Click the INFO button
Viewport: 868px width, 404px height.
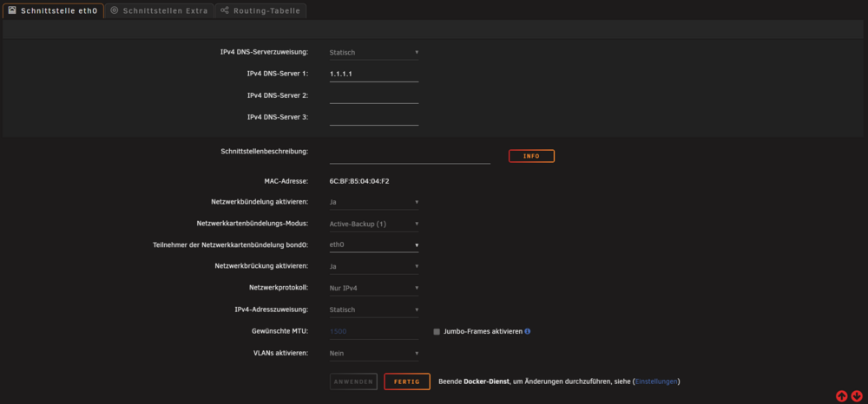[531, 156]
